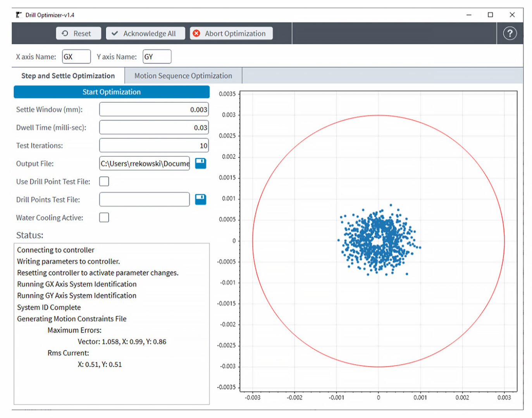Click the save icon beside Drill Points Test File

[200, 199]
